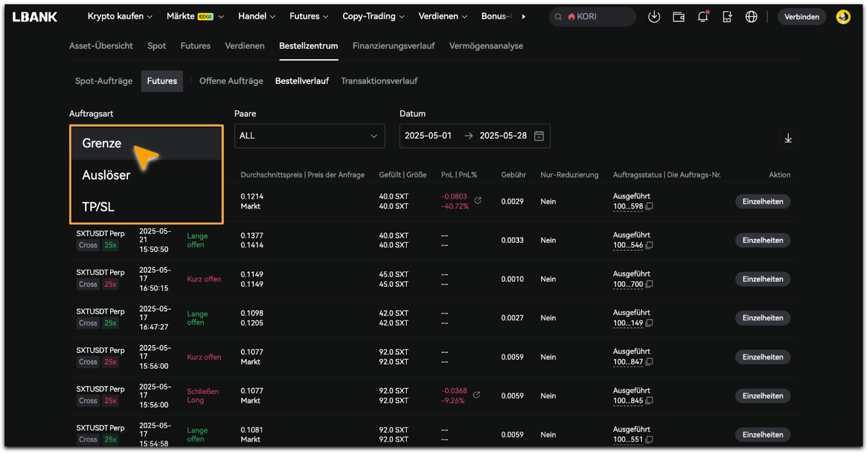Viewport: 868px width, 454px height.
Task: Switch to Finanzierungsverlauf tab
Action: pyautogui.click(x=393, y=46)
